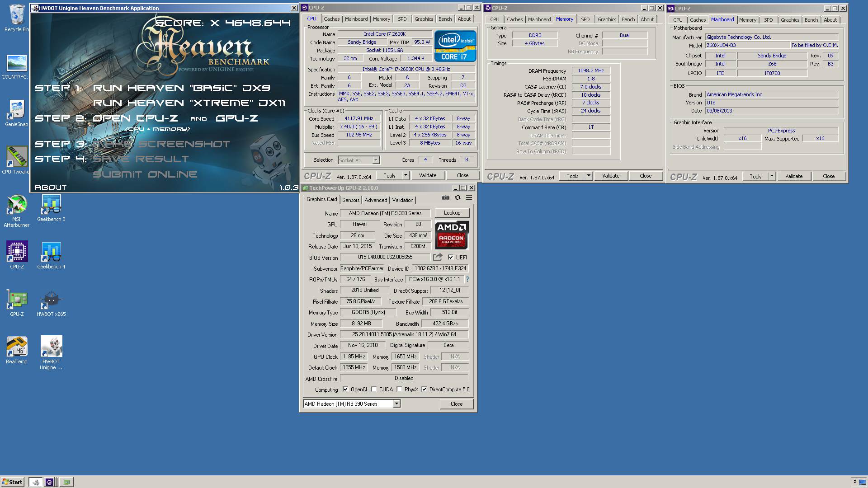Click Validate in the first CPU-Z window
The height and width of the screenshot is (488, 868).
pos(428,175)
